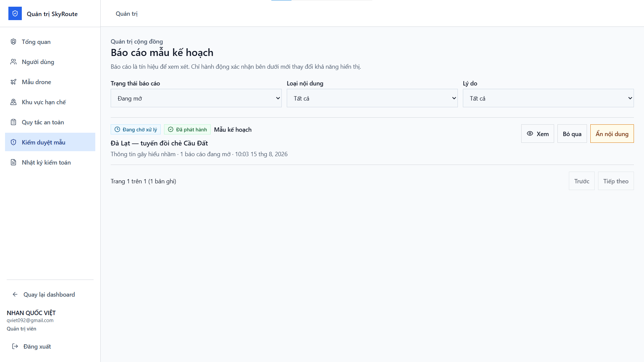
Task: Click the Trước pagination button
Action: click(582, 181)
